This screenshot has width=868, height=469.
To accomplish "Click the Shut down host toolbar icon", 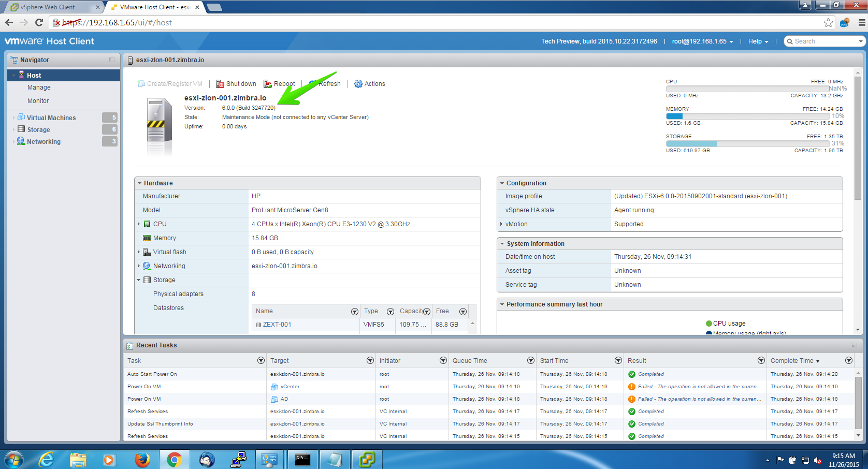I will click(220, 84).
